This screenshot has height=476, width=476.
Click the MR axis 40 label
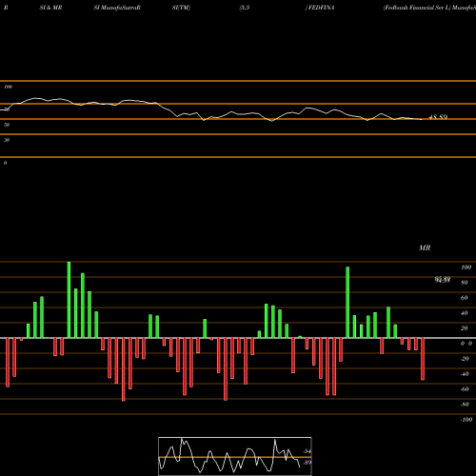coord(465,313)
